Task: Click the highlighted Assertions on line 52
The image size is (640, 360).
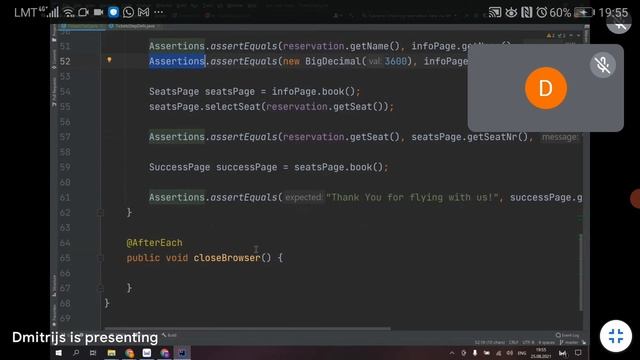Action: 176,61
